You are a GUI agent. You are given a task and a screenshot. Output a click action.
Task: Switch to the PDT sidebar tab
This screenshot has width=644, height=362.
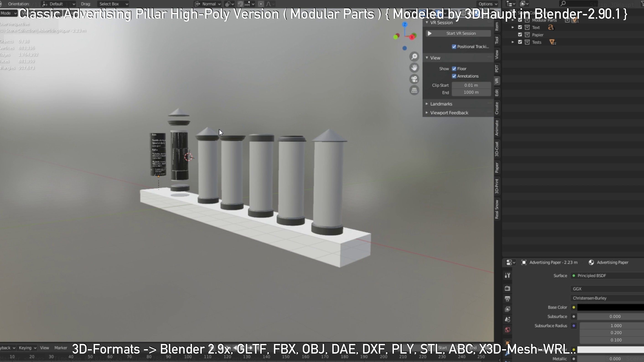(x=497, y=68)
